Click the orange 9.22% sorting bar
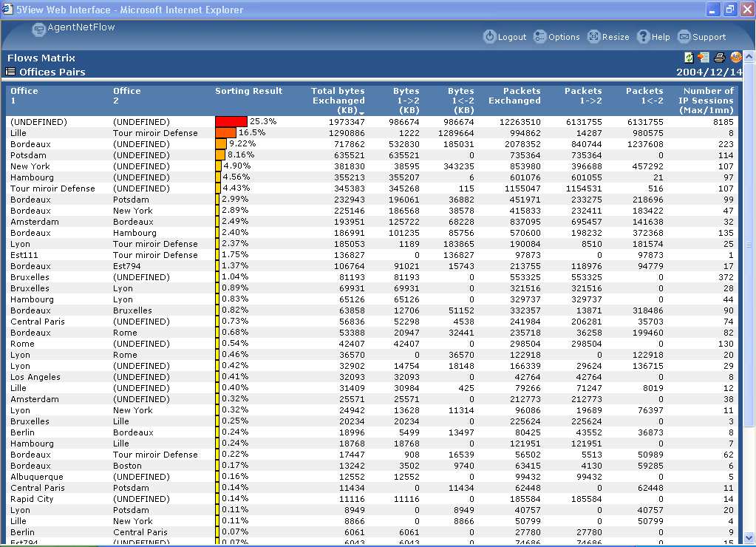The image size is (756, 547). tap(221, 143)
